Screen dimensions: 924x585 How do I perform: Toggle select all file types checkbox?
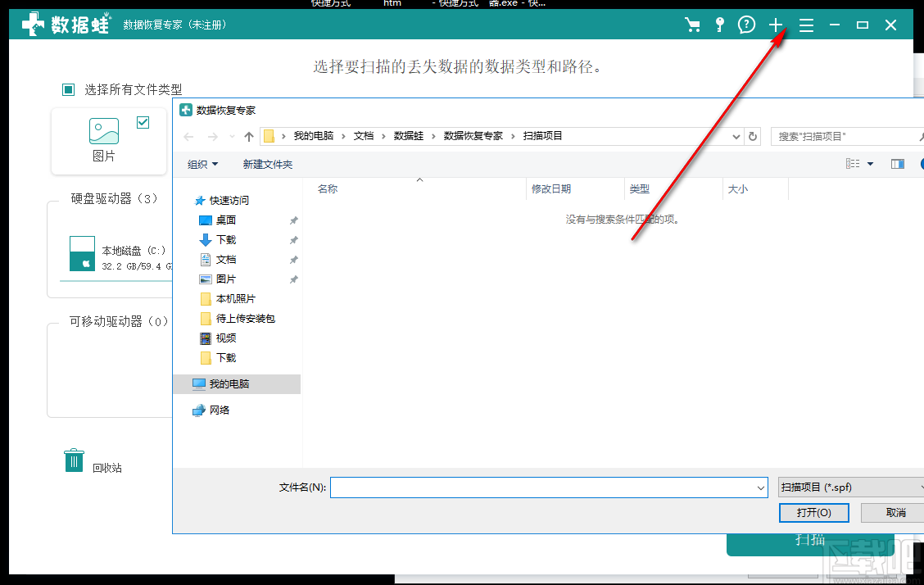coord(69,89)
